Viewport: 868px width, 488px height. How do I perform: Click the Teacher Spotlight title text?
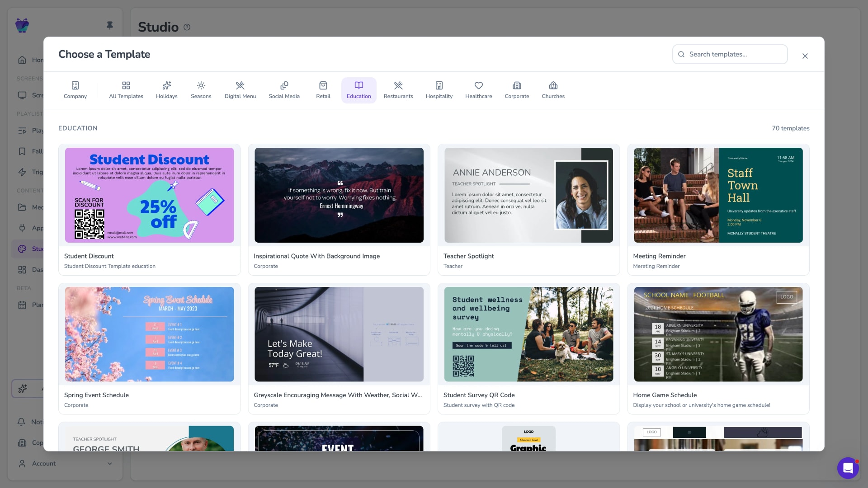(x=469, y=256)
